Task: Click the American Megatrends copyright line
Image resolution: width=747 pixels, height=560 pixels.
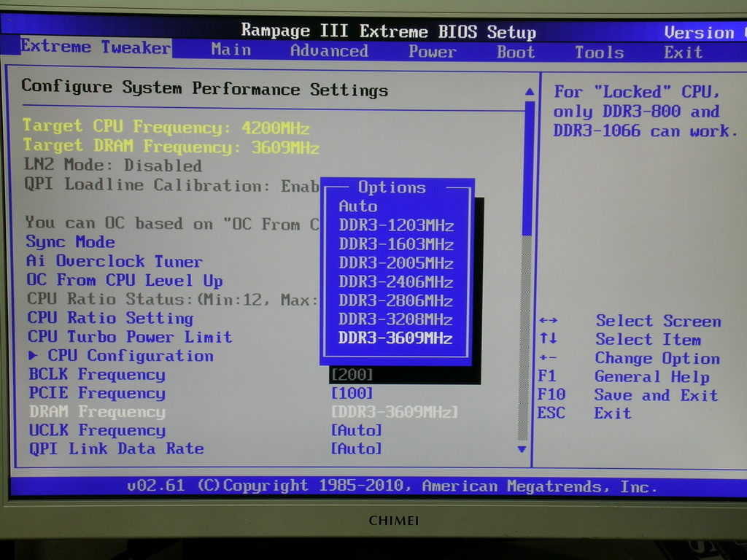Action: [392, 486]
